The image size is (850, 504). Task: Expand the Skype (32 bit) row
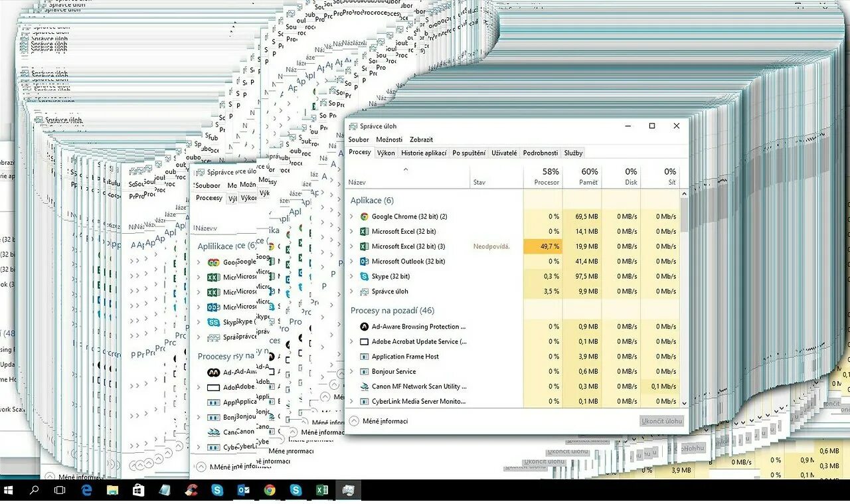(352, 276)
